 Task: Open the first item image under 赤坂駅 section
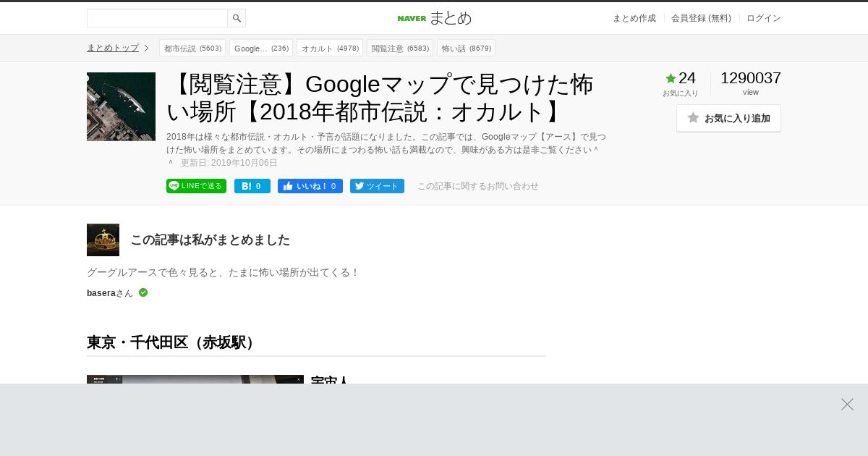click(x=195, y=379)
